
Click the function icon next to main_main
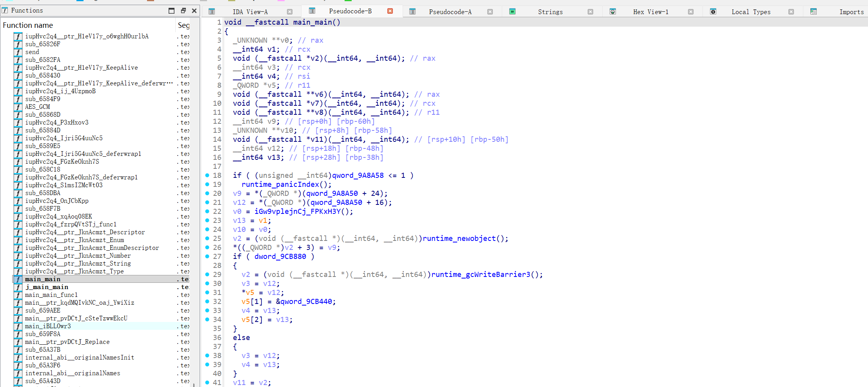(18, 279)
